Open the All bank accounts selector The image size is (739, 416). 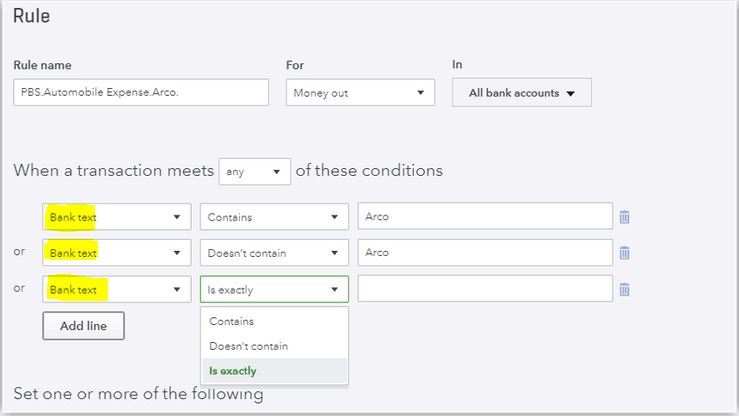522,93
